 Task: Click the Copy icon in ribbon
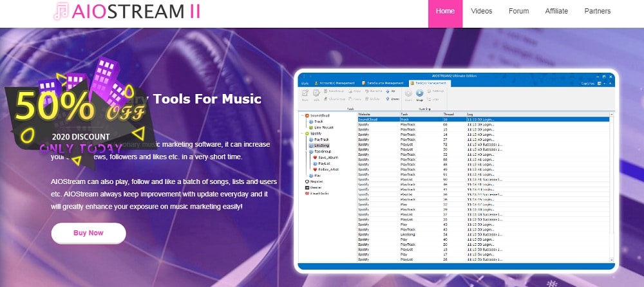(x=354, y=91)
